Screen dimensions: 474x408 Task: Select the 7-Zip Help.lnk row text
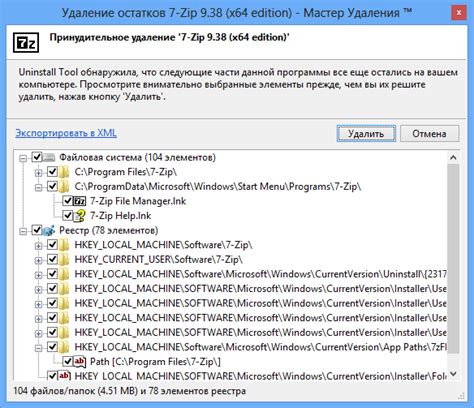(x=121, y=216)
